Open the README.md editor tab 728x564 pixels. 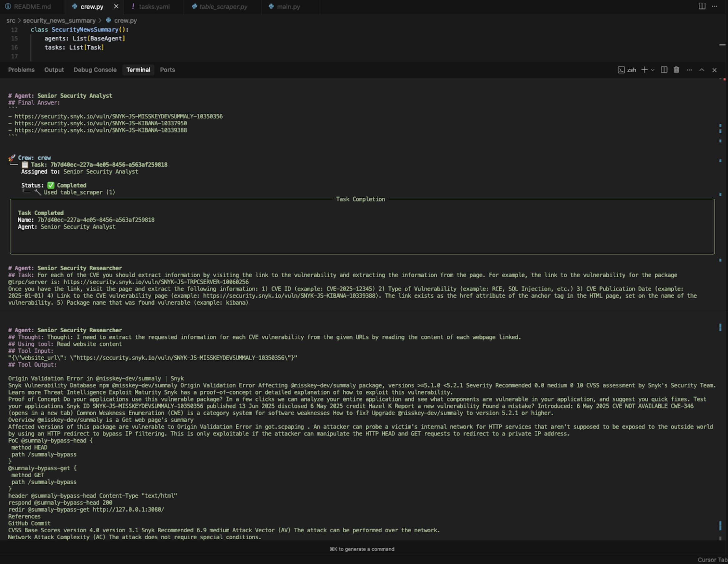point(28,7)
